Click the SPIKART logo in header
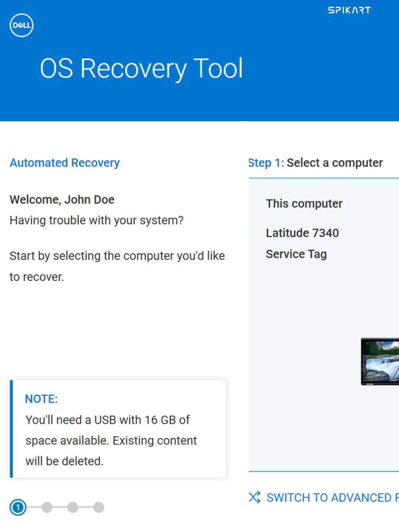Viewport: 399px width, 532px height. [x=349, y=10]
